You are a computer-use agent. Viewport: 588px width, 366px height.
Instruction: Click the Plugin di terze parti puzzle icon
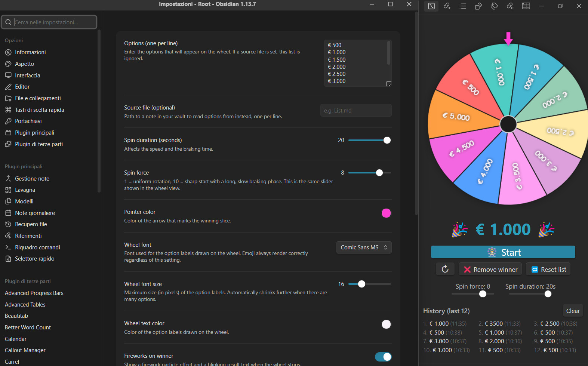click(x=8, y=144)
